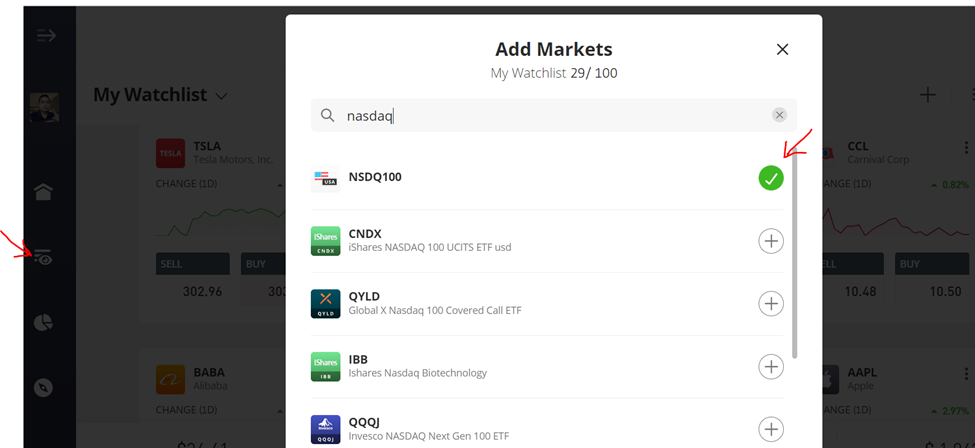Image resolution: width=975 pixels, height=448 pixels.
Task: Untick the NSDQ100 green checkmark
Action: tap(771, 179)
